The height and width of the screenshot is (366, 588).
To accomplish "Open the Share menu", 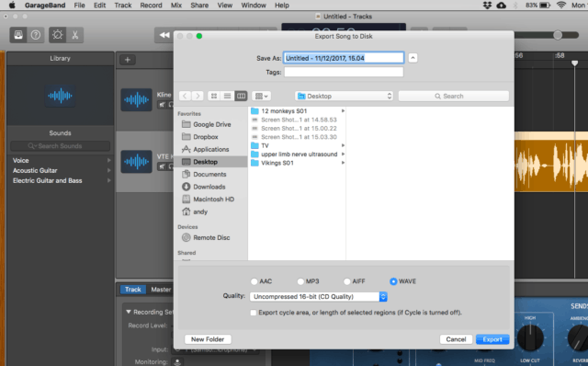I will pos(199,6).
